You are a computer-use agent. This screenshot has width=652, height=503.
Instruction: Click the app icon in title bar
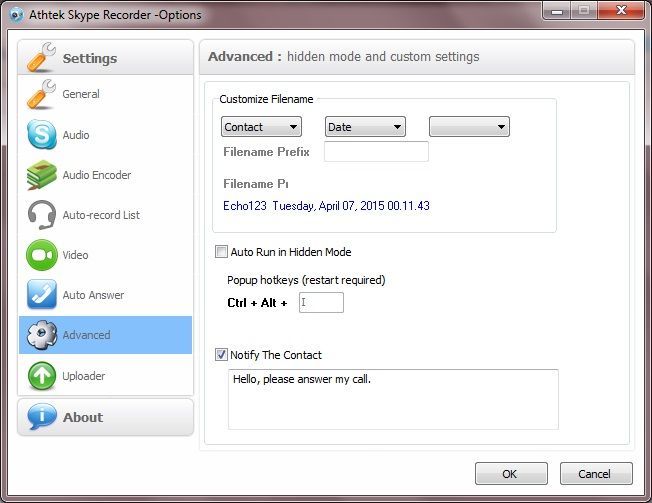pos(16,15)
